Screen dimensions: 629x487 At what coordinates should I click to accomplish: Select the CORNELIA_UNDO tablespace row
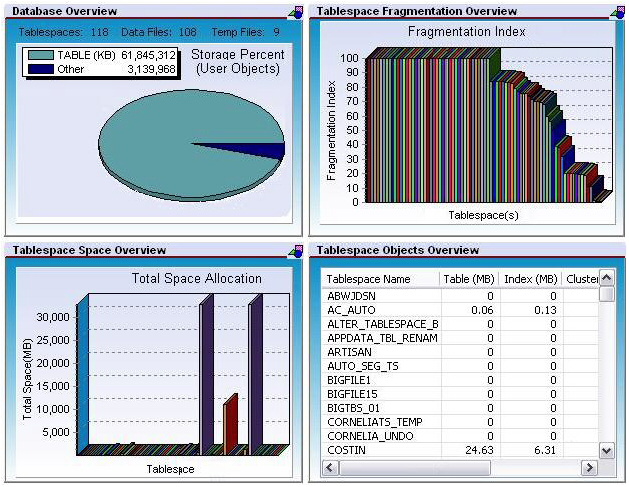461,436
